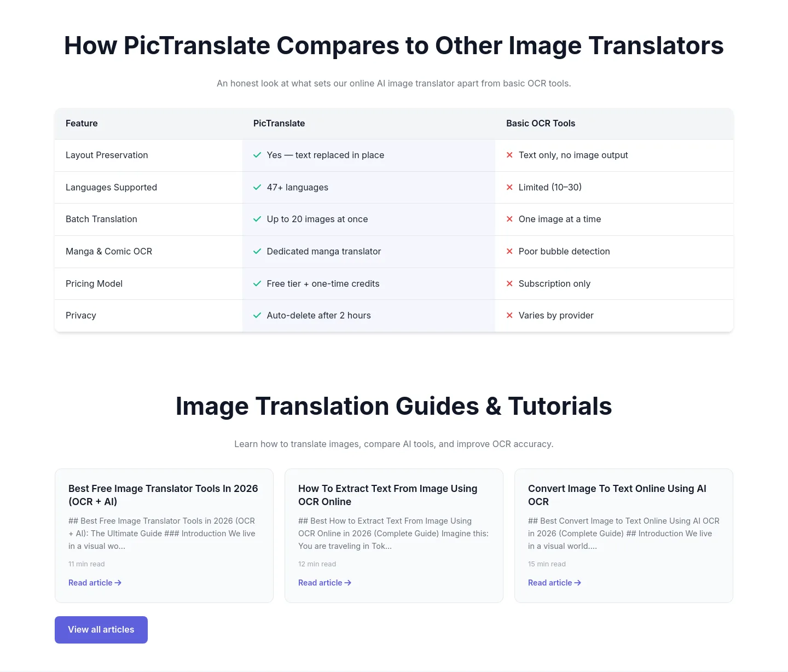
Task: Click the View all articles button
Action: coord(101,630)
